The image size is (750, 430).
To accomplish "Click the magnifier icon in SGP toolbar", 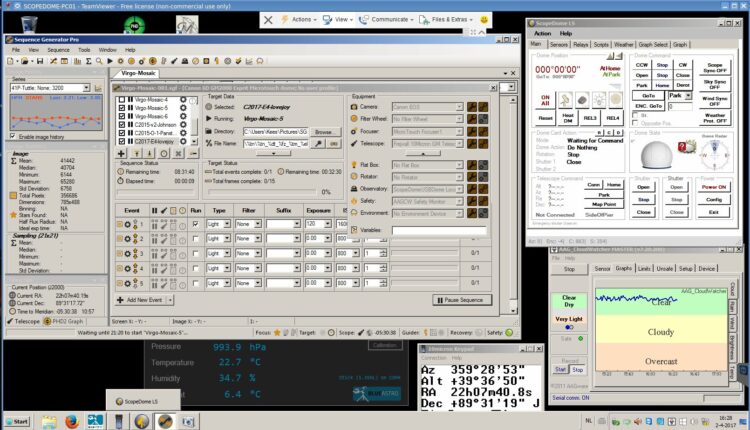I will [99, 61].
